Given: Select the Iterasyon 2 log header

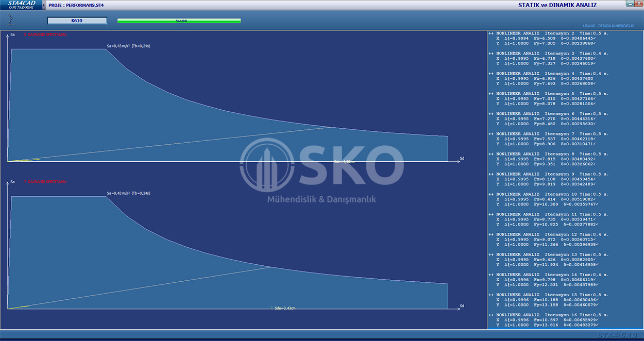Looking at the screenshot, I should tap(549, 33).
